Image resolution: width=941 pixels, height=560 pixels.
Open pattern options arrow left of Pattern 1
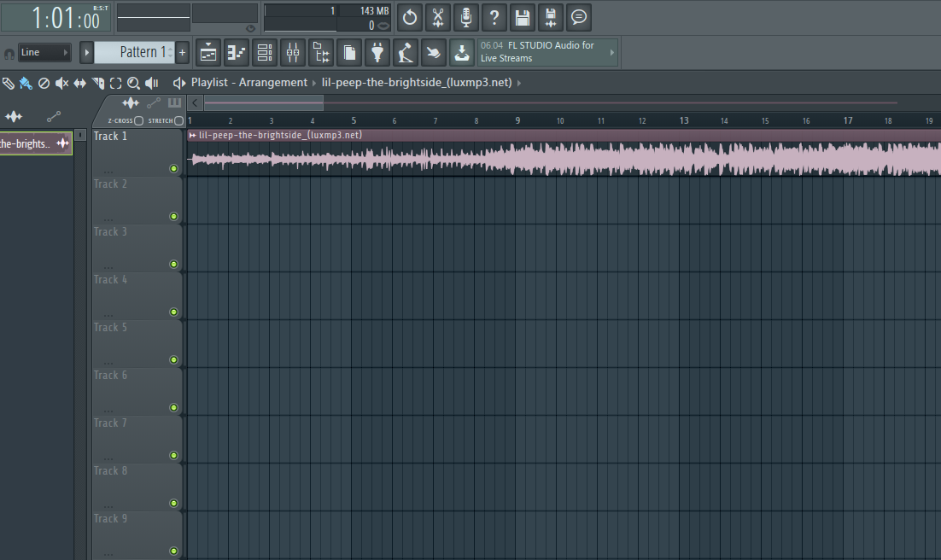coord(86,53)
